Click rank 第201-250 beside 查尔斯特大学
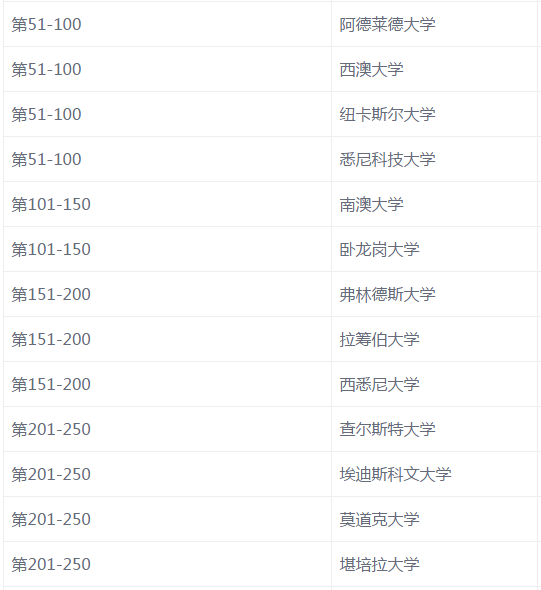This screenshot has width=541, height=590. pyautogui.click(x=51, y=429)
